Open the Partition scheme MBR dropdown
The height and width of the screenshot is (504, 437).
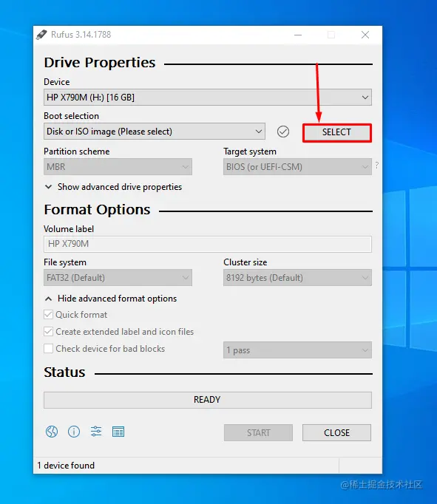coord(118,166)
